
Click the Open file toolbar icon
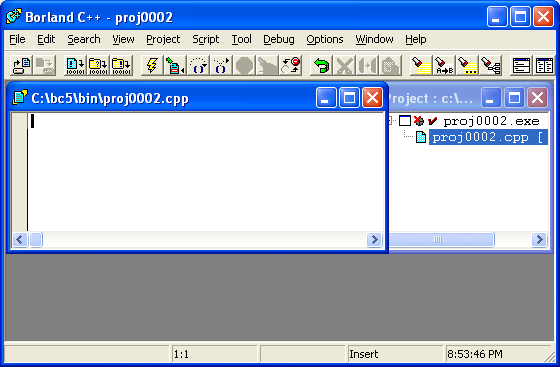21,65
